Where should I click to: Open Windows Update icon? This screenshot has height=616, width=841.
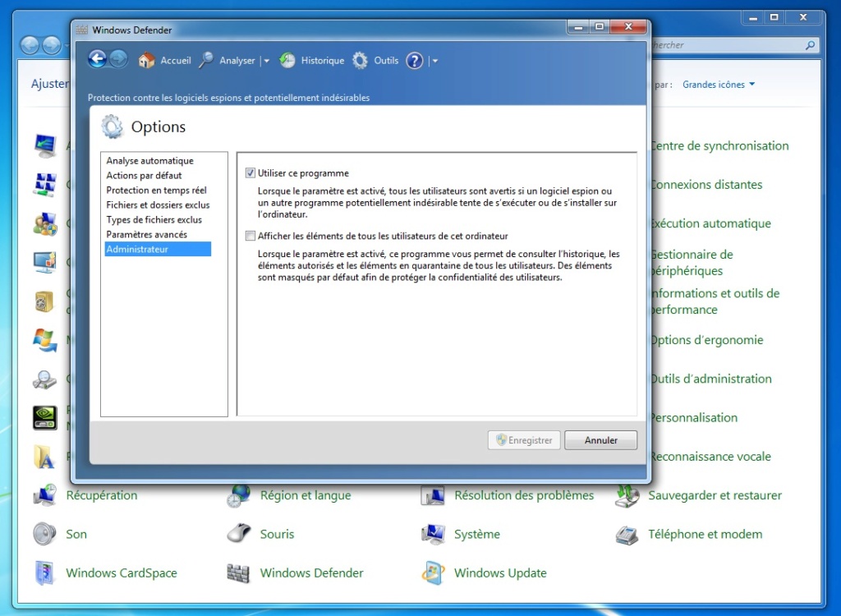point(433,572)
